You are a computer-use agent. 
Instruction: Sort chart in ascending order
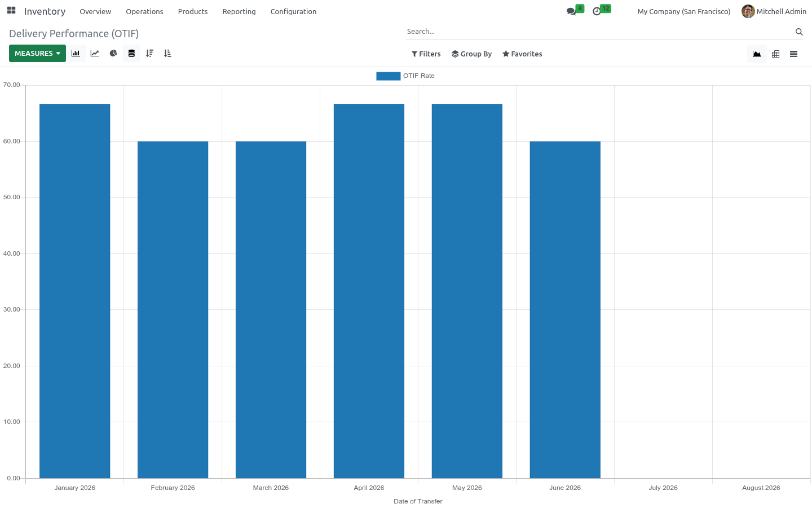coord(167,54)
